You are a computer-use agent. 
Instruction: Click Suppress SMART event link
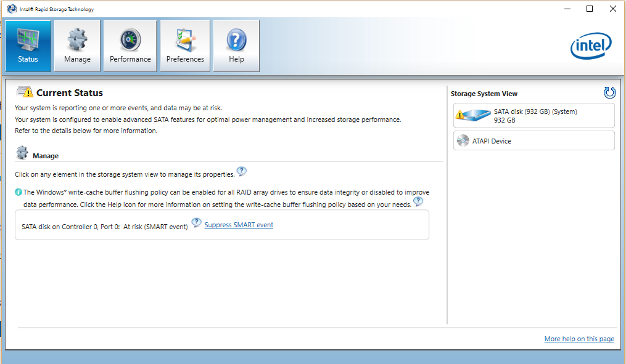pyautogui.click(x=239, y=225)
